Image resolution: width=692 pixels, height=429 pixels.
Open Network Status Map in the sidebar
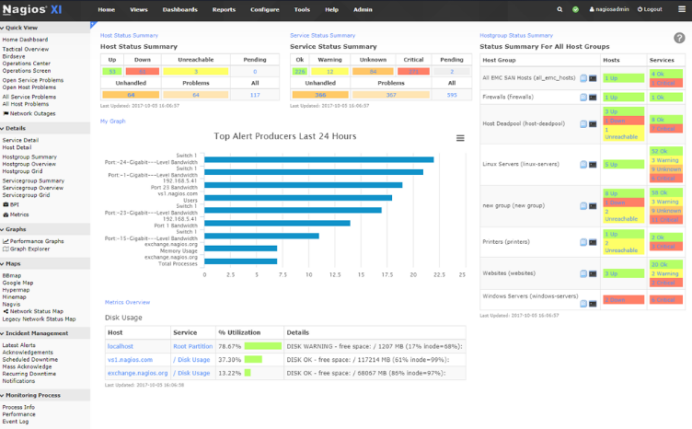pyautogui.click(x=33, y=311)
